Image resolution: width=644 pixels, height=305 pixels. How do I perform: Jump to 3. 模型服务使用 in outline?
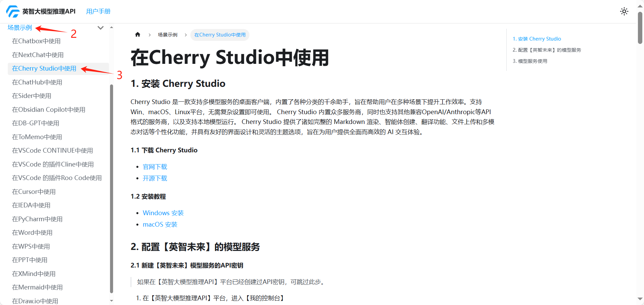click(530, 61)
